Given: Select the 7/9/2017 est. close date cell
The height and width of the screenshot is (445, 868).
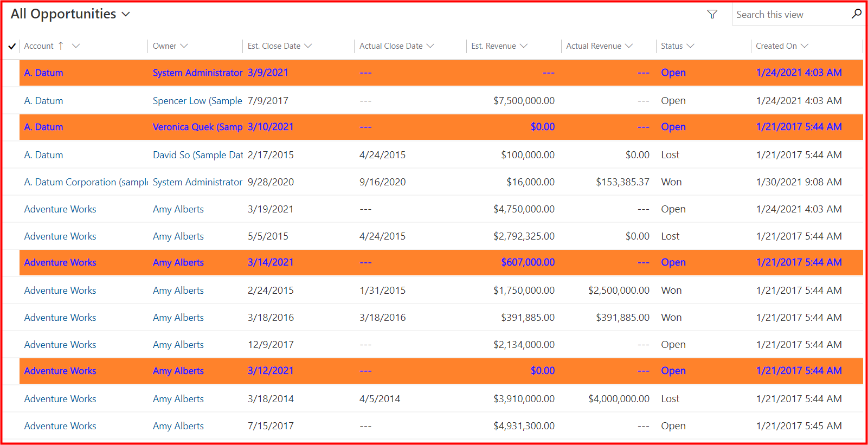Looking at the screenshot, I should pos(268,101).
